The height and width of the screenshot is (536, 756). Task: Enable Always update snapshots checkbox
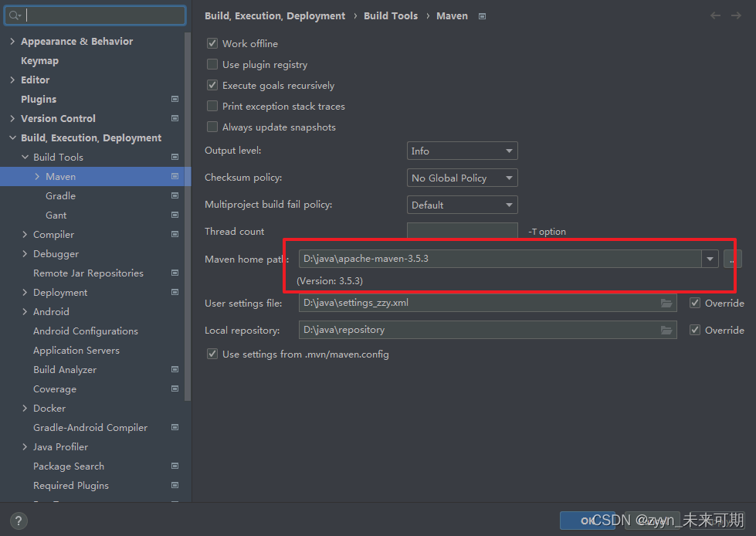212,127
